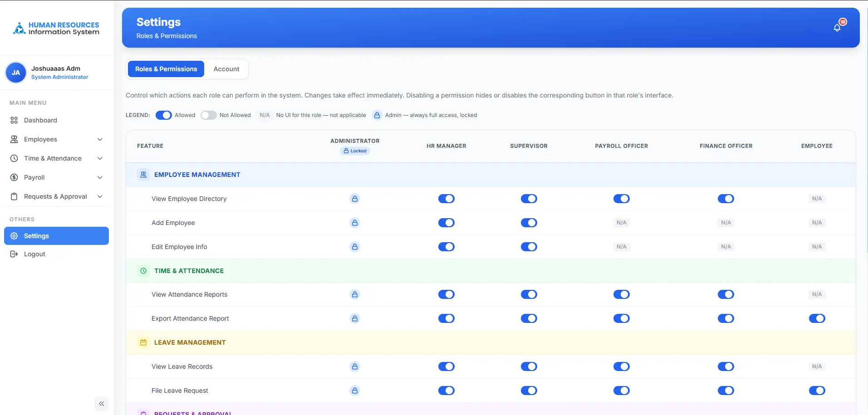
Task: Select the Roles & Permissions tab
Action: [166, 69]
